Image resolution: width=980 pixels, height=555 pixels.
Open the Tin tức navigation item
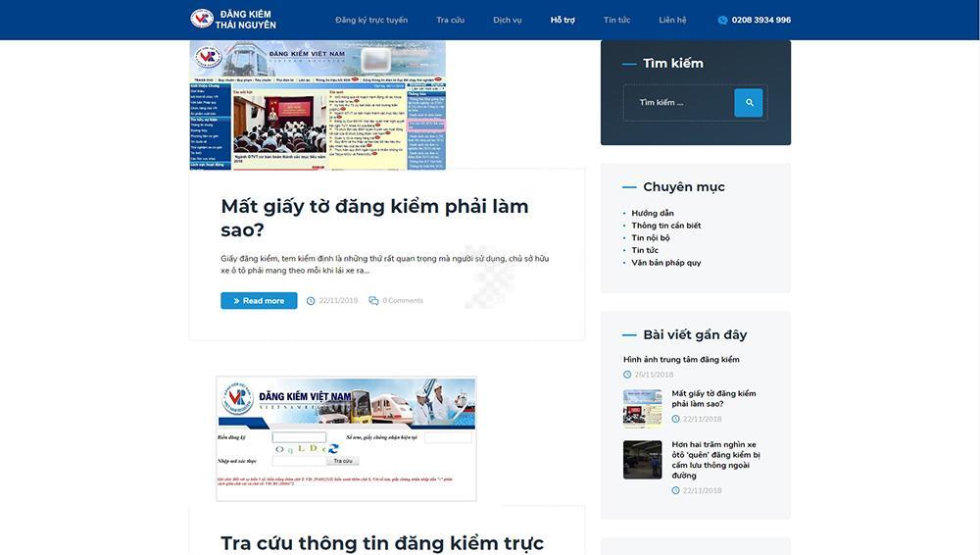[x=617, y=20]
